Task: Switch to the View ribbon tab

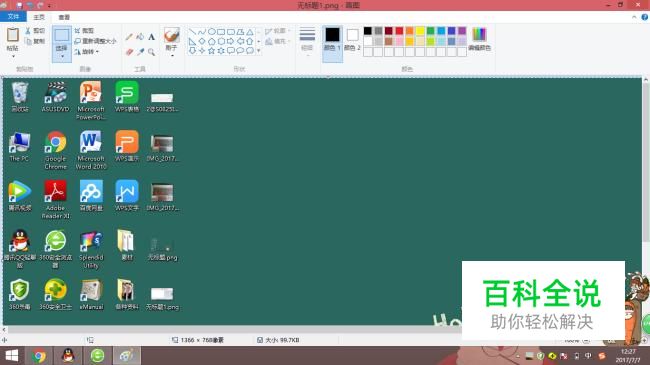Action: [64, 17]
